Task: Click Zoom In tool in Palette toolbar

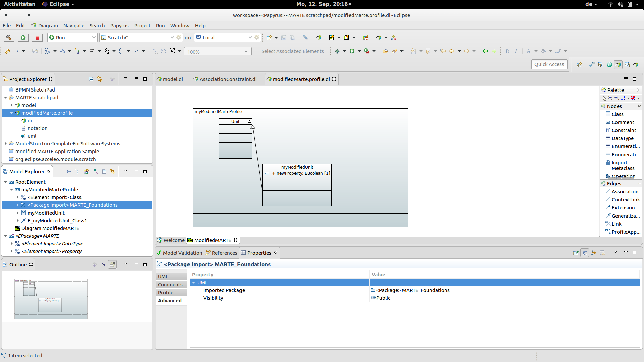Action: click(610, 98)
